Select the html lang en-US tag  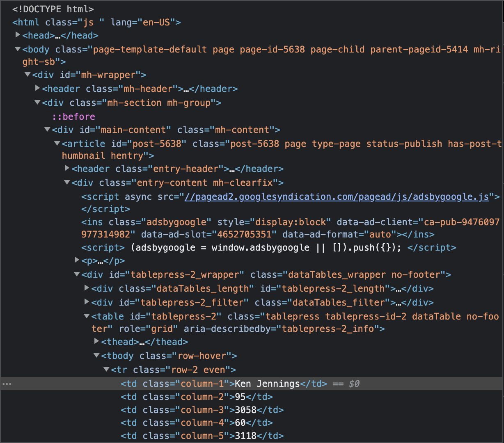[x=96, y=22]
